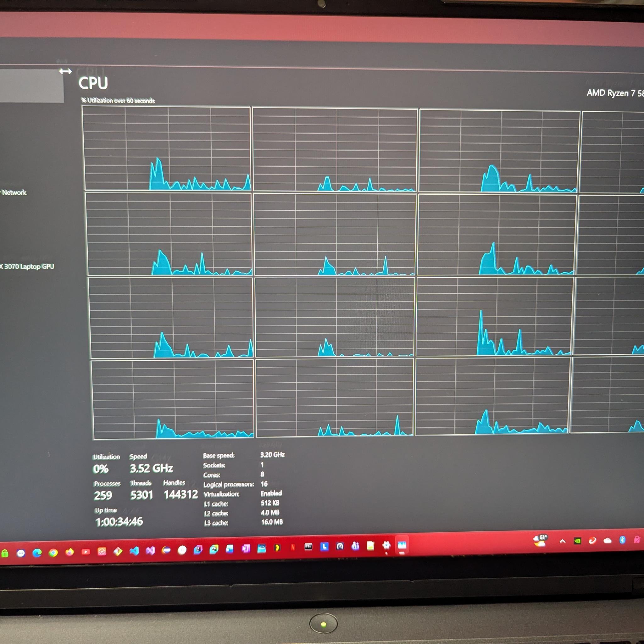Open the green VPN padlock taskbar icon
The width and height of the screenshot is (644, 644).
point(5,554)
